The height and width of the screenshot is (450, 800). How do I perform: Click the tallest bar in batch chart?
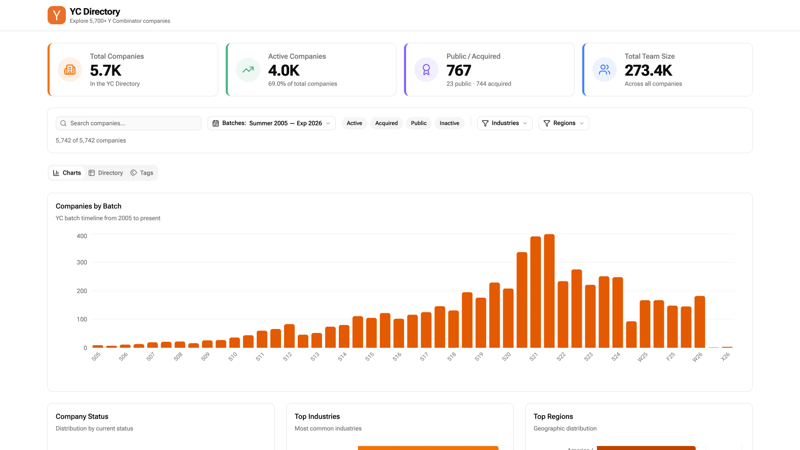click(549, 291)
